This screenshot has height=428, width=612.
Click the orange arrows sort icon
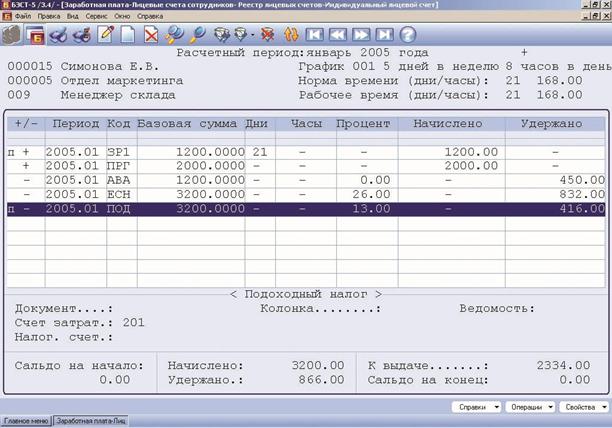(291, 35)
